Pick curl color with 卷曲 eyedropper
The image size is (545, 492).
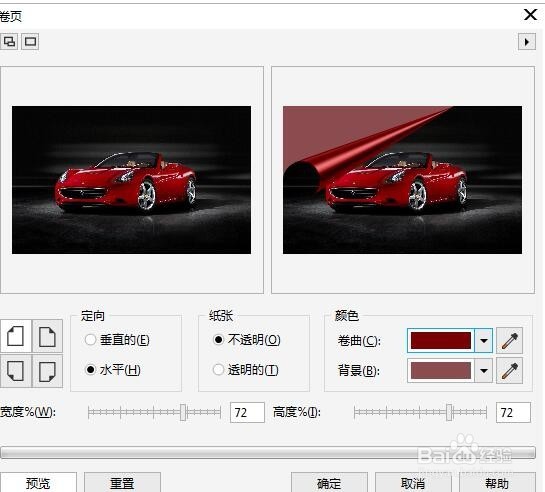[x=510, y=341]
